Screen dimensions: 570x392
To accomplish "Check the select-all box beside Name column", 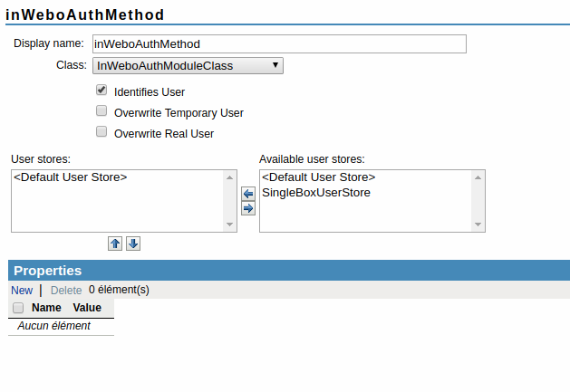I will (x=18, y=308).
